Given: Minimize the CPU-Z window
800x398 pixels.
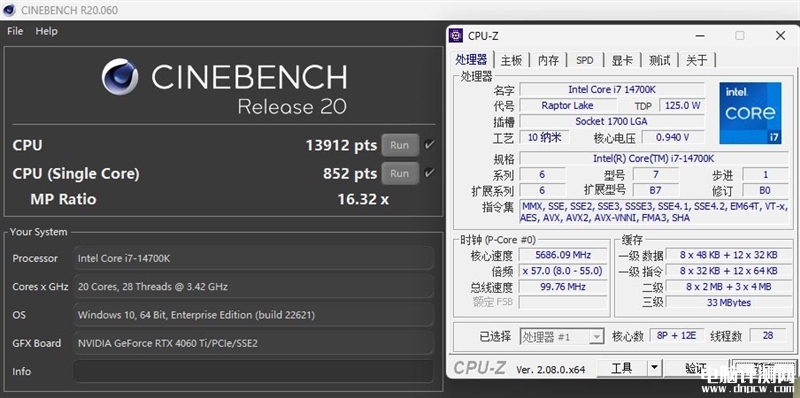Looking at the screenshot, I should click(700, 35).
